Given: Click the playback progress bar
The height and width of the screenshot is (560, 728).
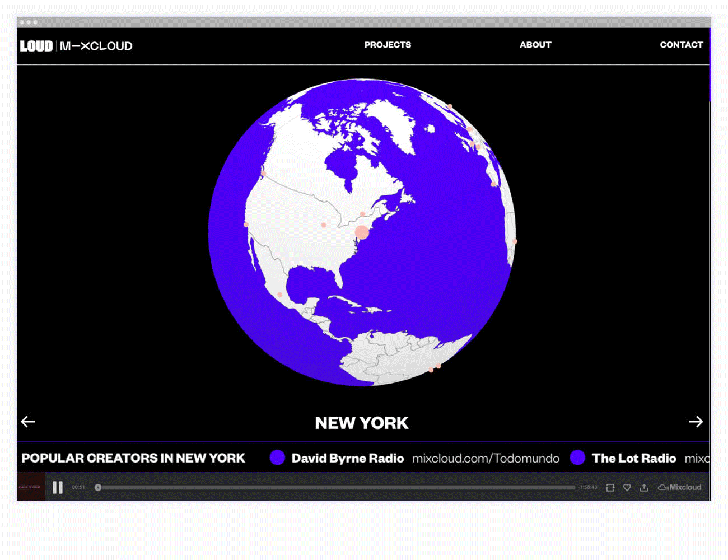Looking at the screenshot, I should point(336,487).
